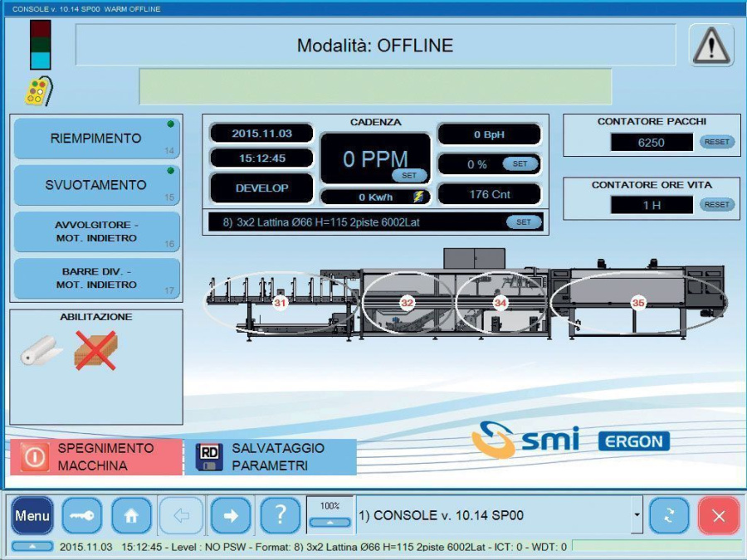Toggle the crossed-out cardboard enable icon
This screenshot has width=747, height=560.
(95, 351)
